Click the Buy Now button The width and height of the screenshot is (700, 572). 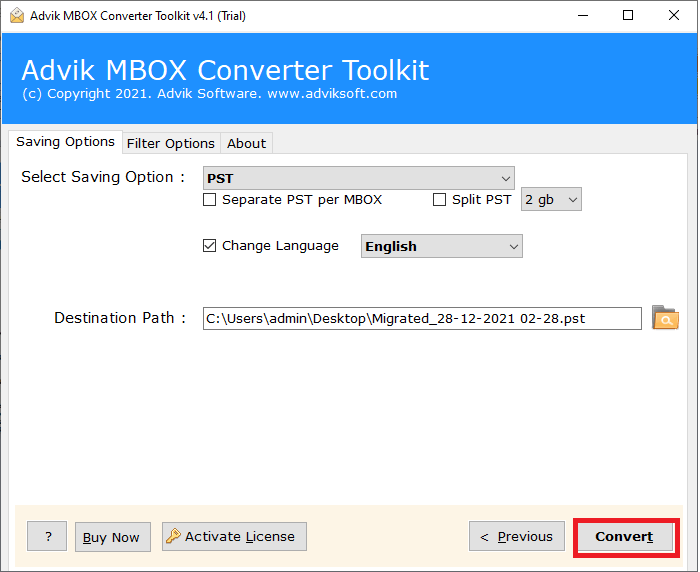(112, 537)
